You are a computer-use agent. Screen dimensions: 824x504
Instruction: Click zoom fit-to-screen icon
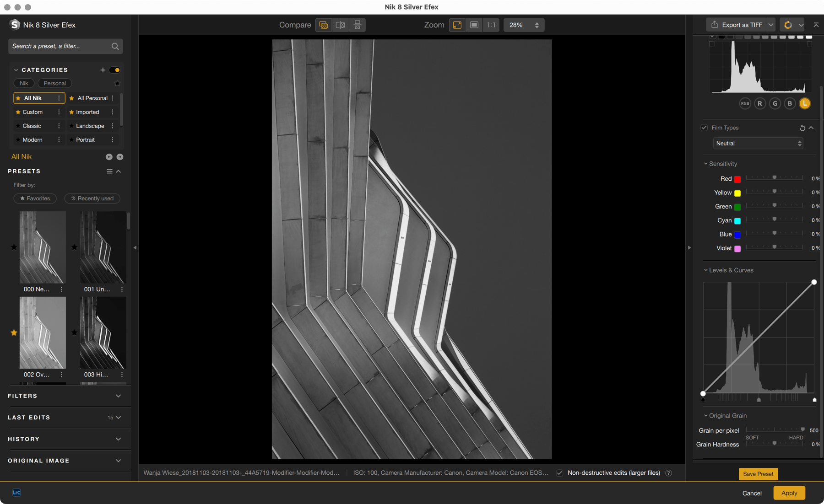(457, 25)
